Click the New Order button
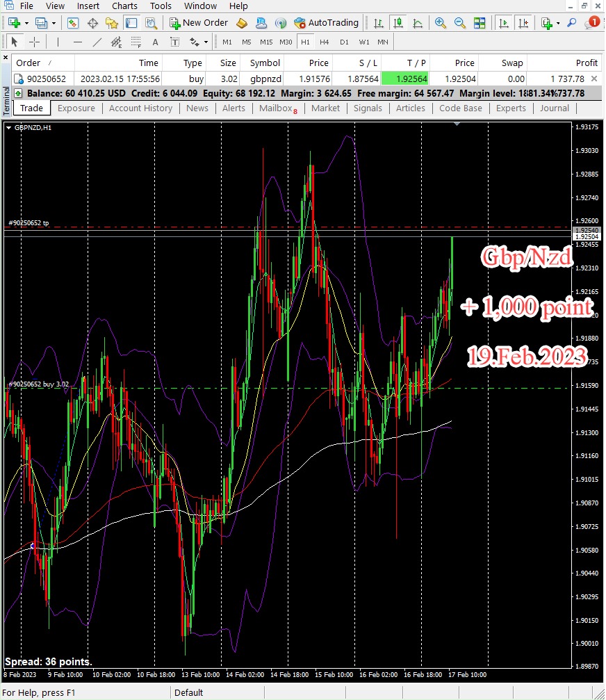This screenshot has width=606, height=700. [199, 23]
